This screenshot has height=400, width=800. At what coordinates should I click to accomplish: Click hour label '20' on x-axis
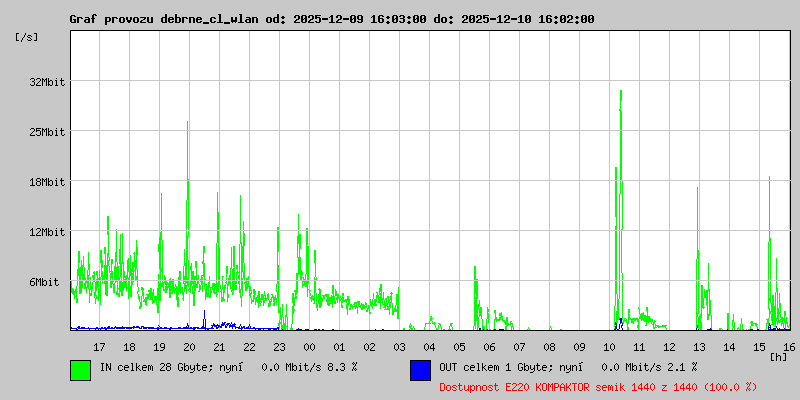click(x=189, y=347)
